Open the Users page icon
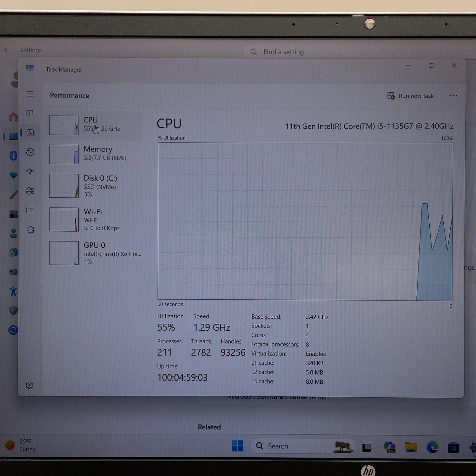The height and width of the screenshot is (476, 476). point(30,191)
